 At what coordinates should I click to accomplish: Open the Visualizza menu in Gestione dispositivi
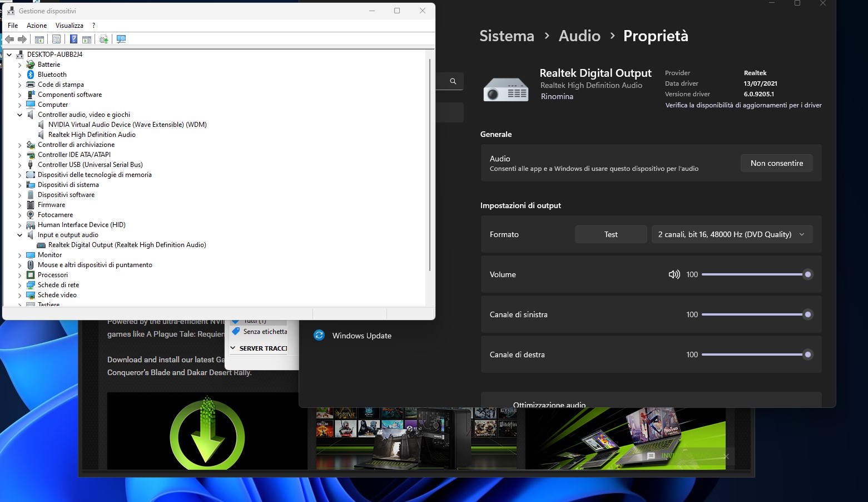pyautogui.click(x=69, y=25)
